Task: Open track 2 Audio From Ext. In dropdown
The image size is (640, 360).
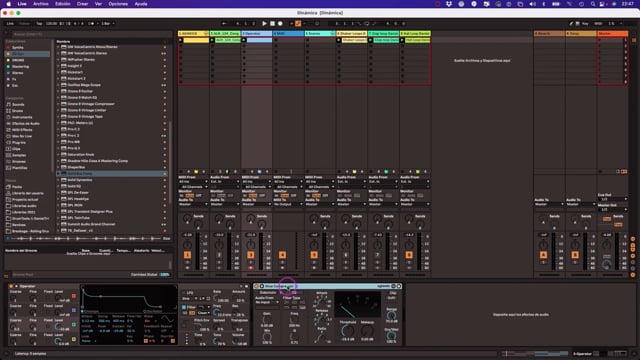Action: tap(225, 182)
